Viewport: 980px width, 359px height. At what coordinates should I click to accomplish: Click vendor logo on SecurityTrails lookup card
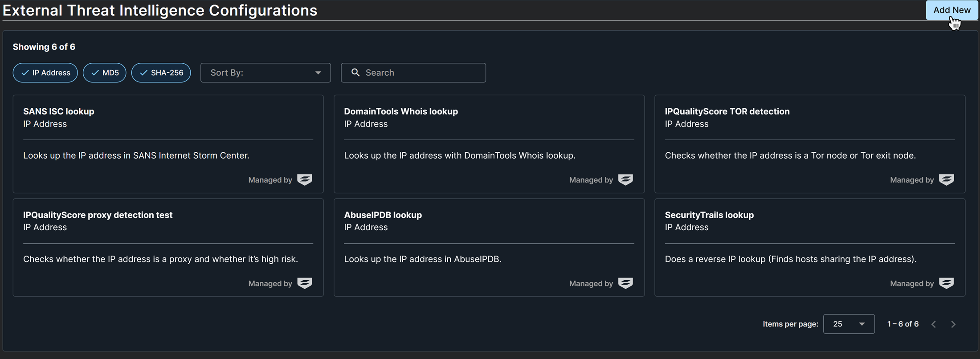tap(946, 283)
